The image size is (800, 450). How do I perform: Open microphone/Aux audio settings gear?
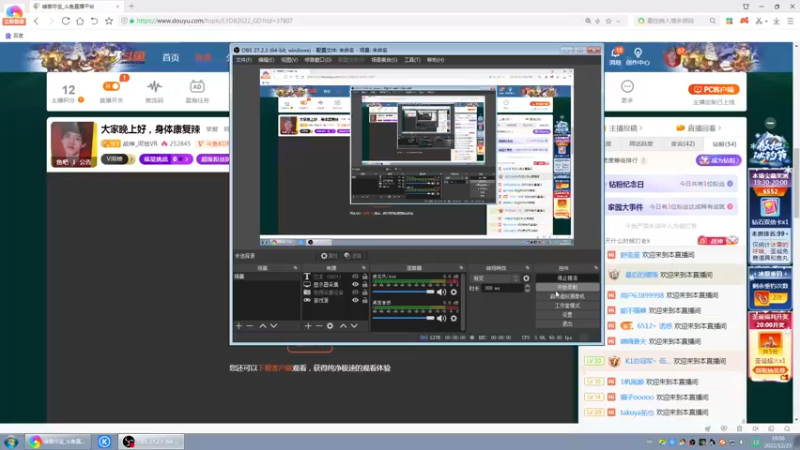click(x=454, y=292)
